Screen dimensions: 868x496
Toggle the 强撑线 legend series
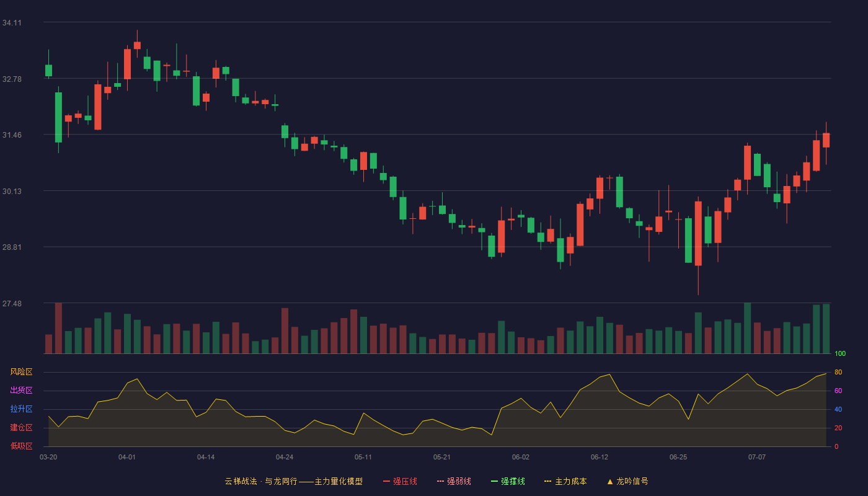pos(508,481)
